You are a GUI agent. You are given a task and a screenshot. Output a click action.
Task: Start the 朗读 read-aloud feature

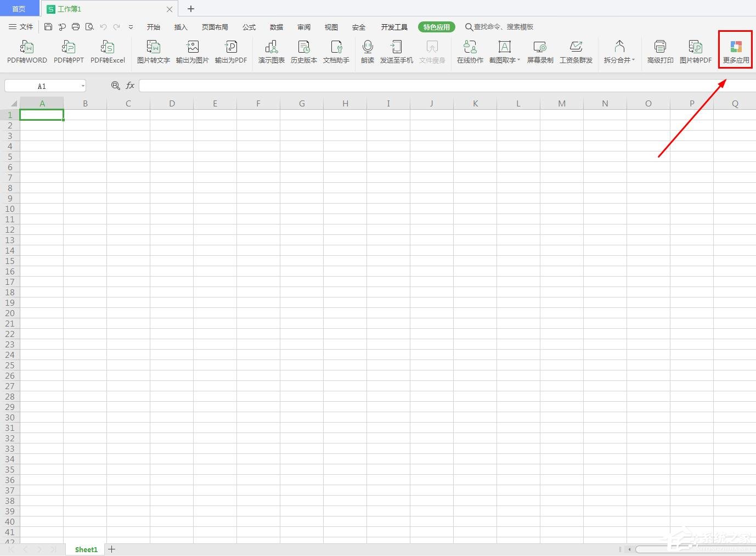click(368, 52)
